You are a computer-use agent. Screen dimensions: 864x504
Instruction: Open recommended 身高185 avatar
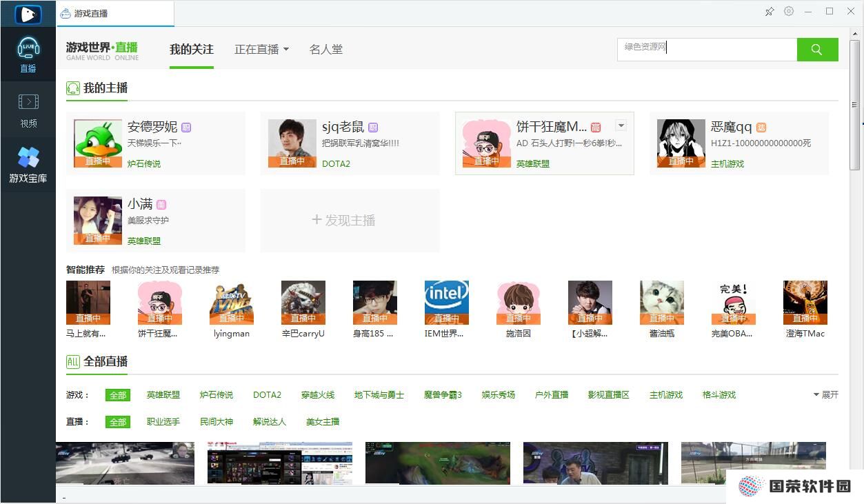(x=375, y=303)
